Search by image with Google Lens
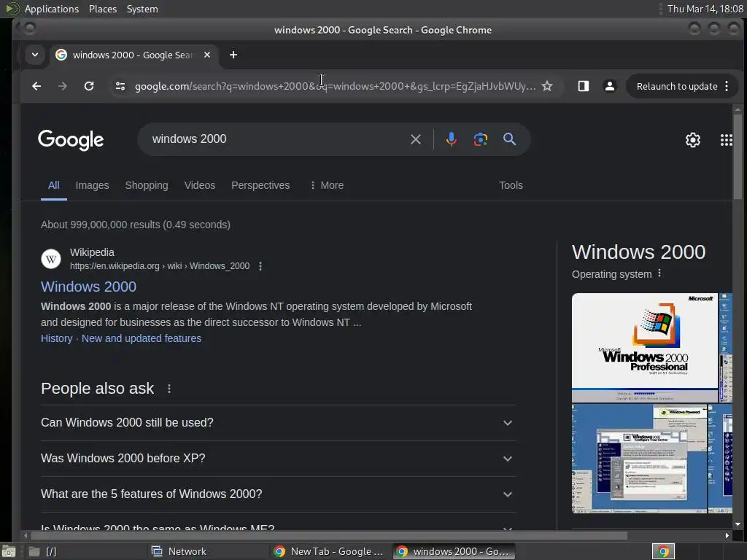747x560 pixels. point(480,139)
